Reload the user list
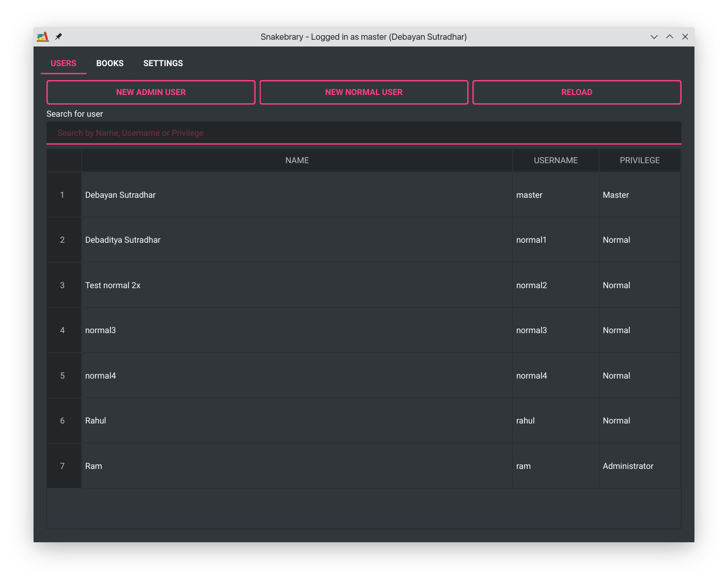 point(577,92)
